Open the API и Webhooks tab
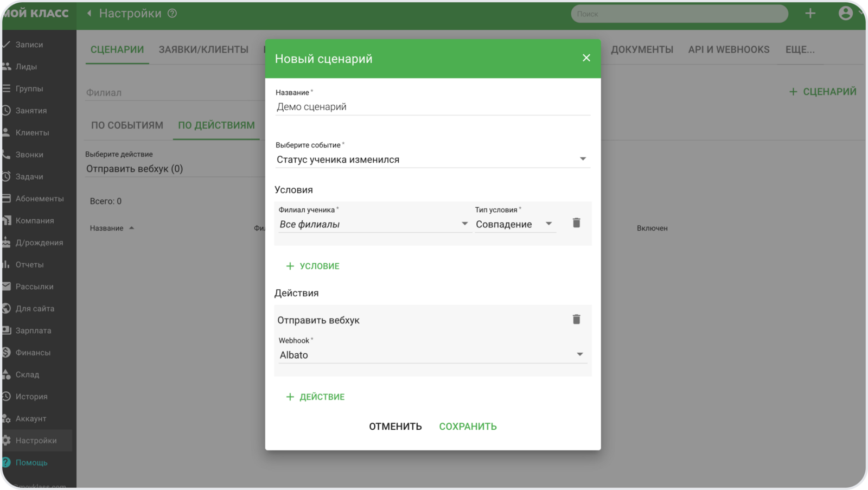 point(729,49)
